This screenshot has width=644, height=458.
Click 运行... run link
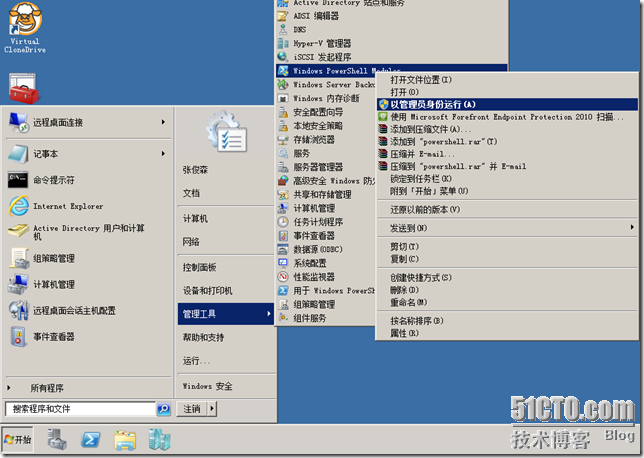[196, 361]
